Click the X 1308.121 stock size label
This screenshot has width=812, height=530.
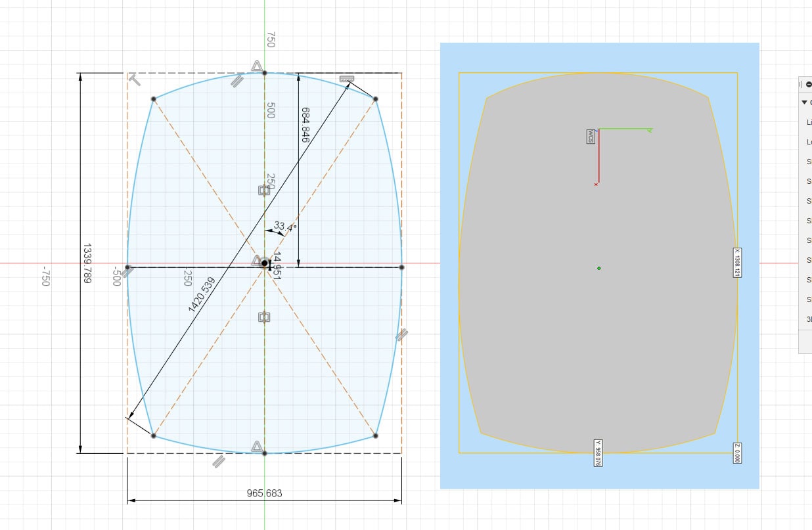pos(737,262)
